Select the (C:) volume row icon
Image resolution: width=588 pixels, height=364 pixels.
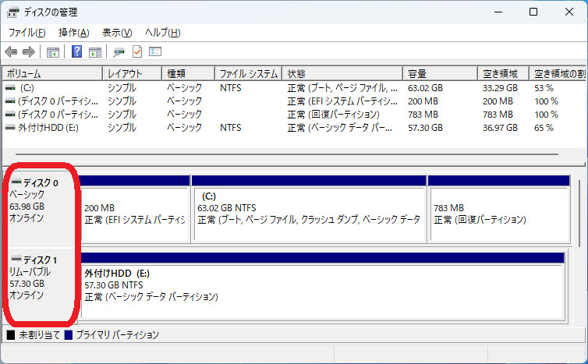click(x=10, y=88)
